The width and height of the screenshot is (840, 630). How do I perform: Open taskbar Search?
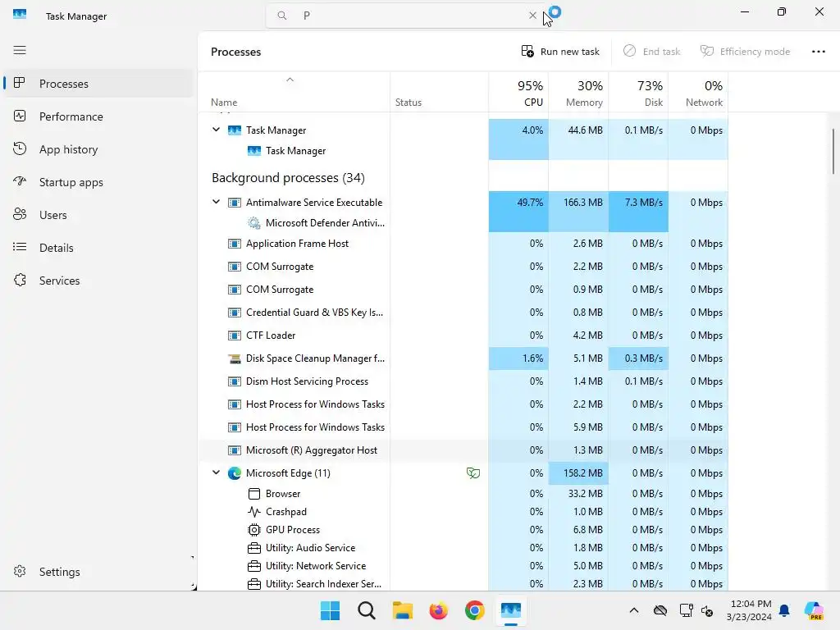[x=367, y=610]
